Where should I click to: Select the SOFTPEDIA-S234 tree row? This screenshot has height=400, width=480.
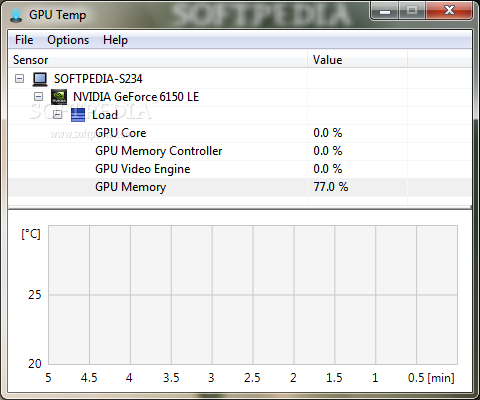(x=240, y=79)
